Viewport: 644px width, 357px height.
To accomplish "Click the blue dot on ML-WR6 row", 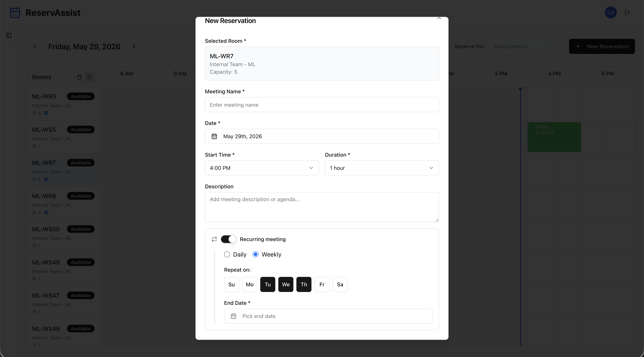I will [46, 213].
